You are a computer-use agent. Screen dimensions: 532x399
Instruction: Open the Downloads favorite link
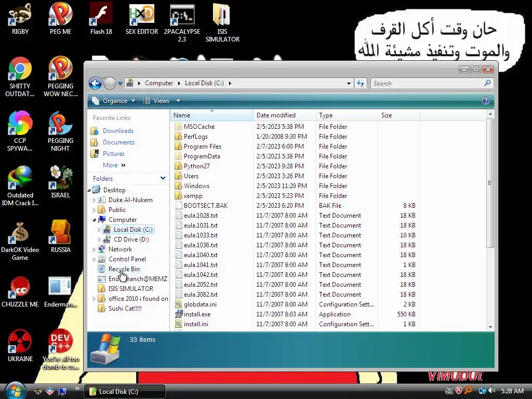(x=118, y=130)
